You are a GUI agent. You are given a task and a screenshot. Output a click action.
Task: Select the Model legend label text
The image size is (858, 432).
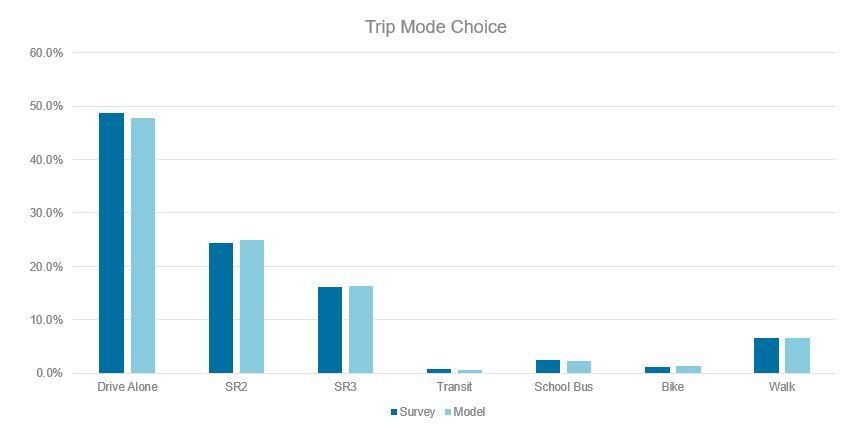(x=468, y=412)
